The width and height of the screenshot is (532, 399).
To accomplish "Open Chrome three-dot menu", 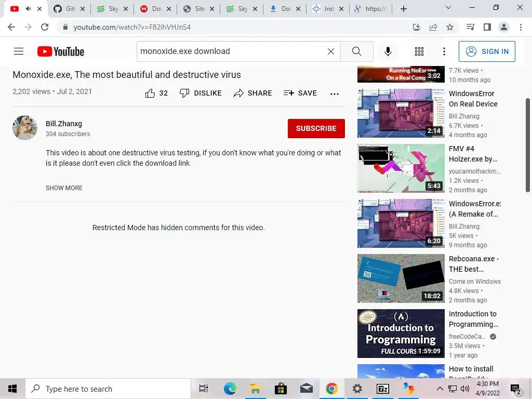I will pos(521,27).
